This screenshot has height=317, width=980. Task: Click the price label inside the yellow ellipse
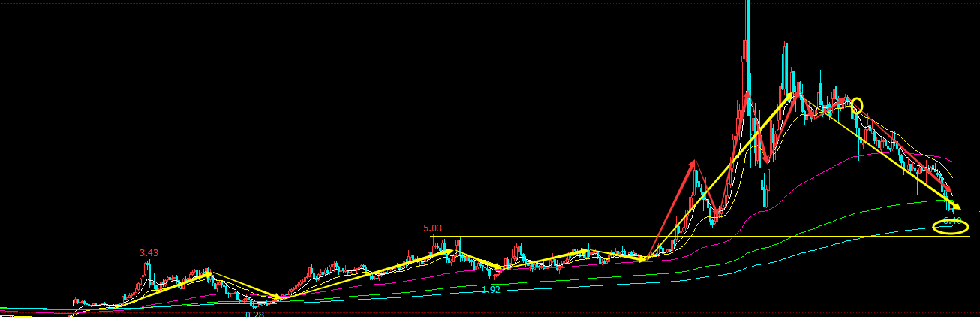(951, 222)
